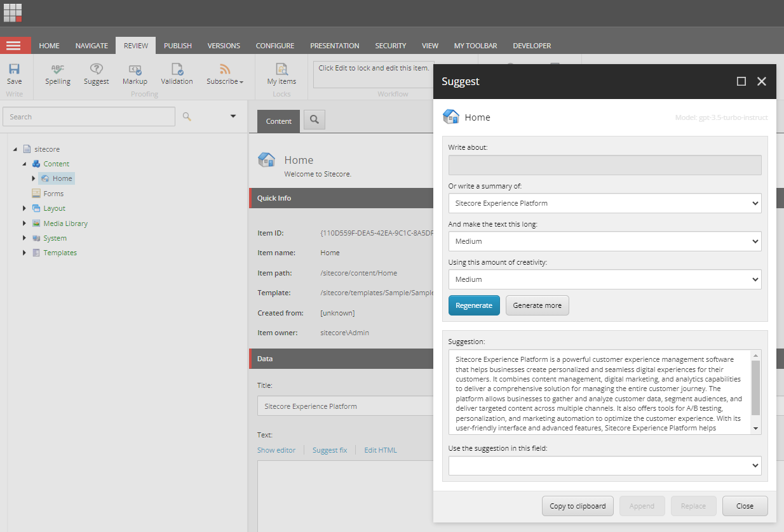Click the Edit HTML link
Viewport: 784px width, 532px height.
pyautogui.click(x=381, y=450)
